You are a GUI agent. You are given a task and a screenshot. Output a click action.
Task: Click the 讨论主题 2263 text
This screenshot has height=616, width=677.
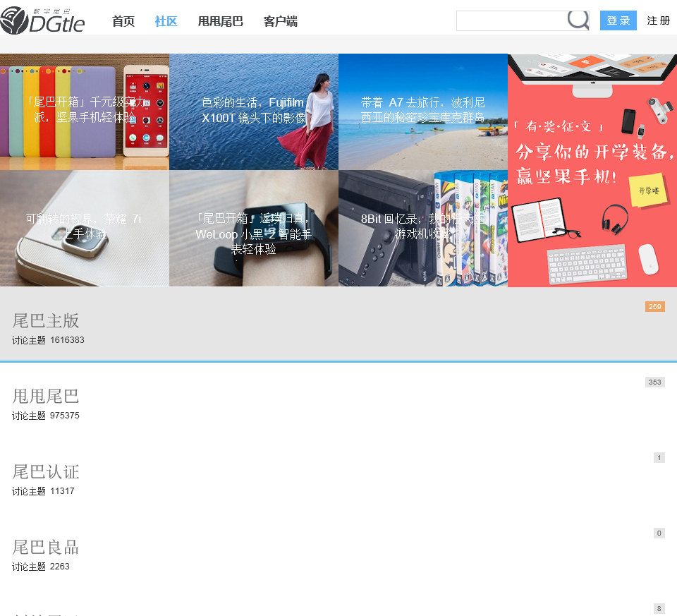pyautogui.click(x=41, y=567)
